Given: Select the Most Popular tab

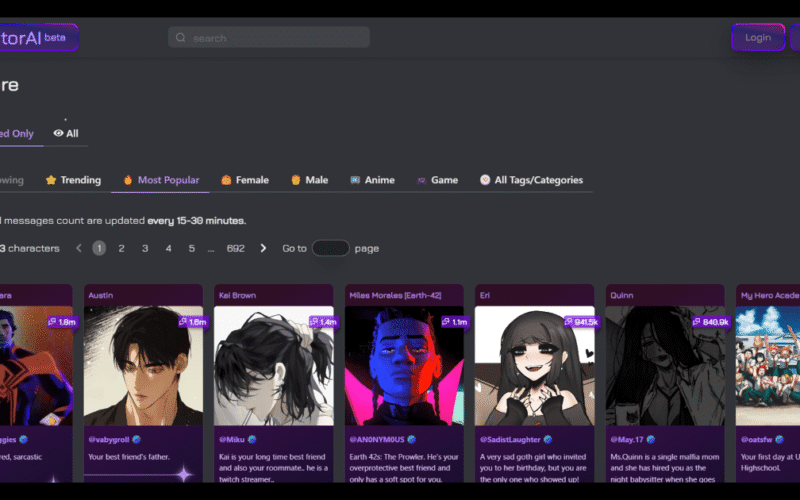Looking at the screenshot, I should pyautogui.click(x=168, y=180).
